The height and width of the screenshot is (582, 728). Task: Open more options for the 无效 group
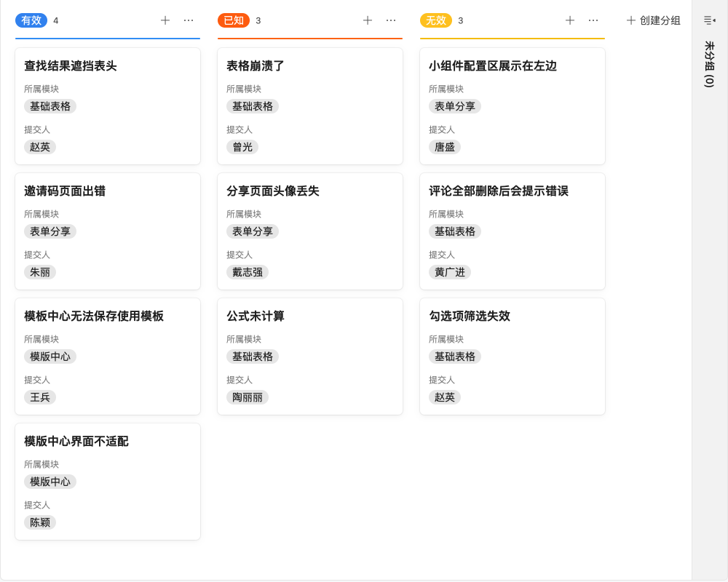tap(592, 20)
